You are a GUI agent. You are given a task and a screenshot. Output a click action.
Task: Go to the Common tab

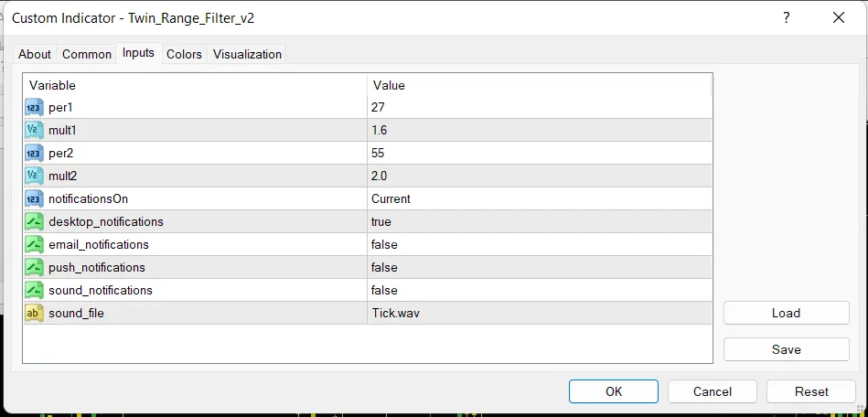click(86, 54)
